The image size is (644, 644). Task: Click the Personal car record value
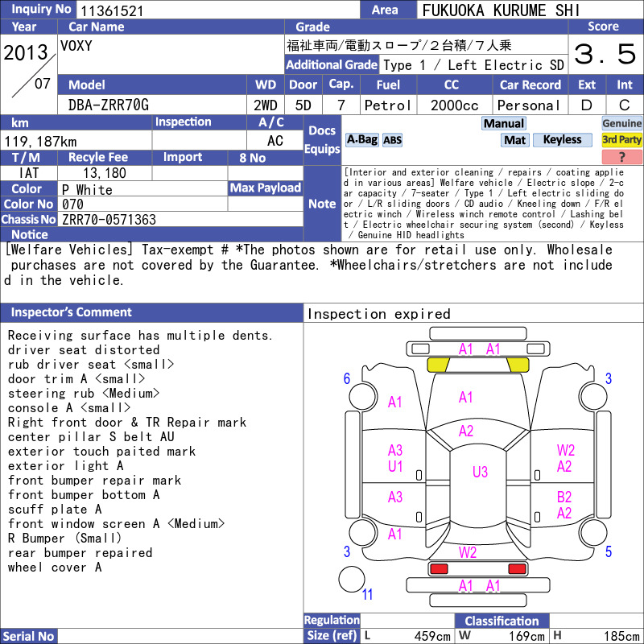[x=529, y=105]
